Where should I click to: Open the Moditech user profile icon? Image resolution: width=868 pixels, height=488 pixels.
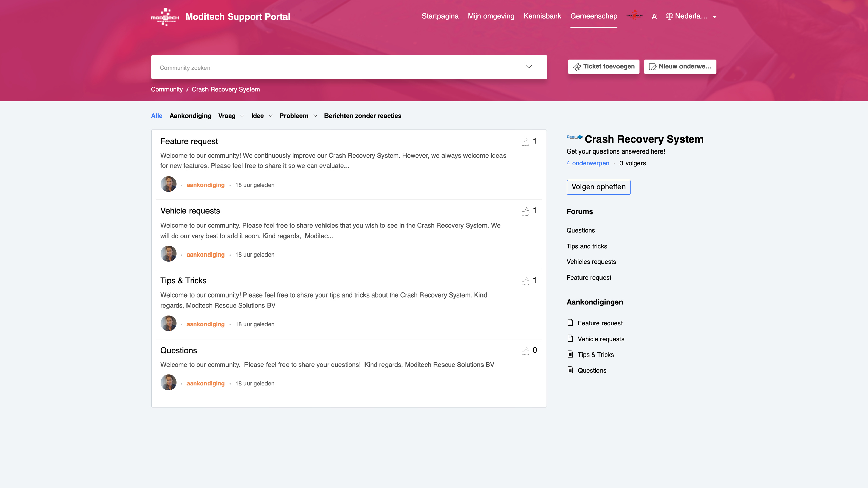(x=634, y=15)
